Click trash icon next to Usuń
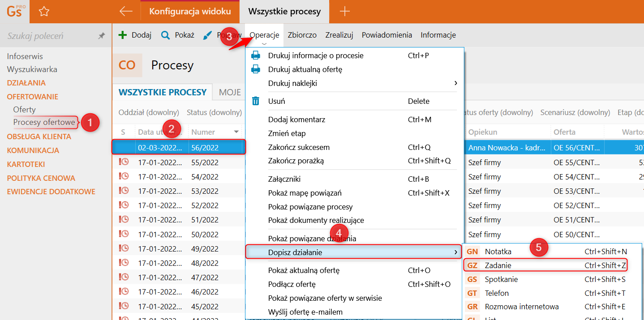 256,101
